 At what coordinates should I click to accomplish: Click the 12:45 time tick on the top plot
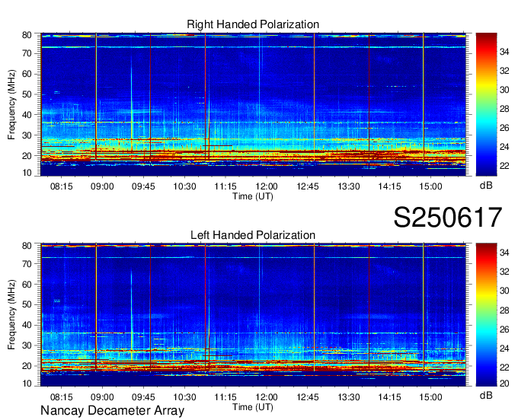tap(308, 186)
